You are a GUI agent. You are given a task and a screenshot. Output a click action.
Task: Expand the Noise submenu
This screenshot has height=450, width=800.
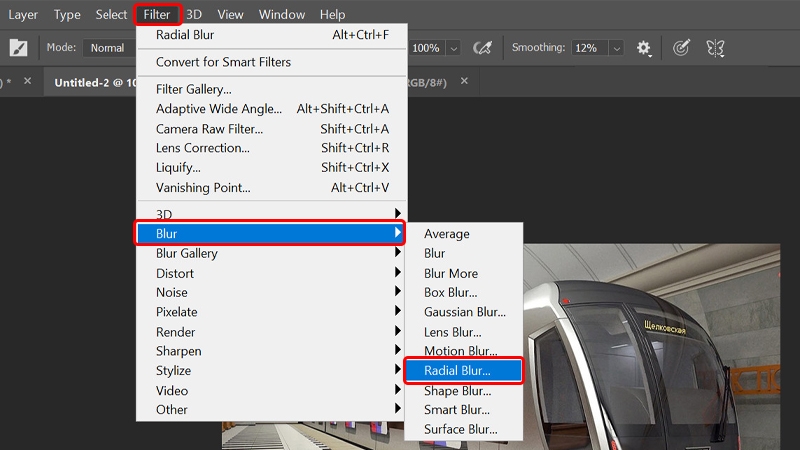pos(272,292)
